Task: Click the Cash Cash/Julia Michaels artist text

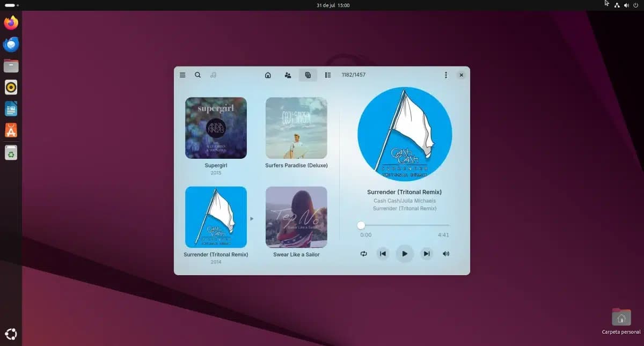Action: (x=405, y=201)
